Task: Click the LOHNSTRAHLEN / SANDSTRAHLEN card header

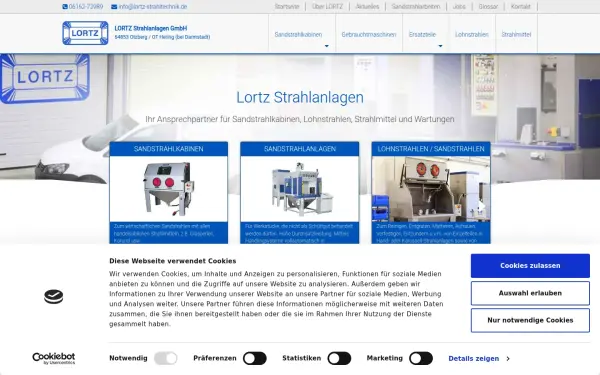Action: pos(431,149)
